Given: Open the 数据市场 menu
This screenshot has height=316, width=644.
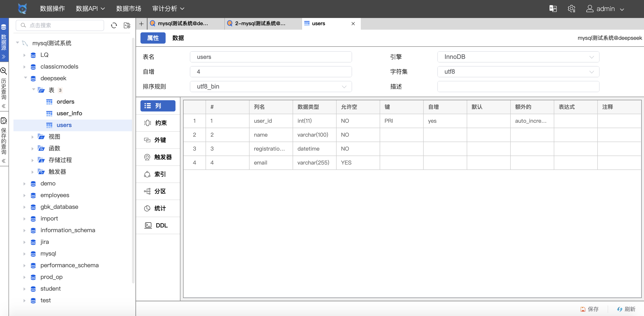Looking at the screenshot, I should coord(129,9).
